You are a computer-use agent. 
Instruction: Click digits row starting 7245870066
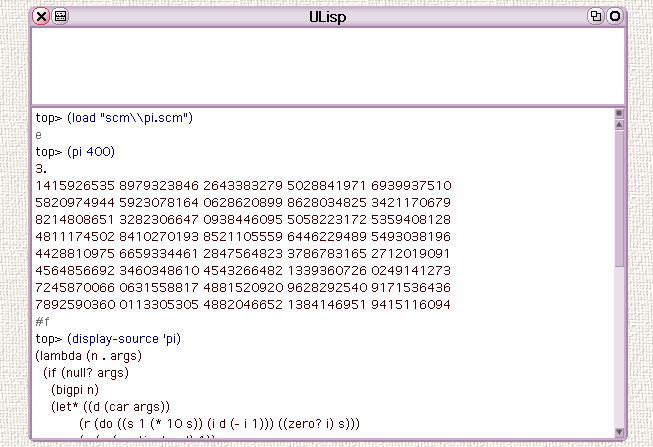(x=243, y=288)
